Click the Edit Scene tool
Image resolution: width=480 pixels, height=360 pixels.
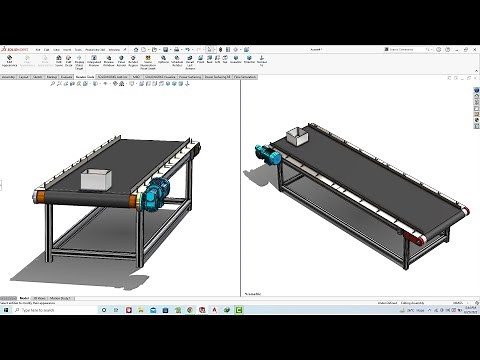click(x=59, y=61)
